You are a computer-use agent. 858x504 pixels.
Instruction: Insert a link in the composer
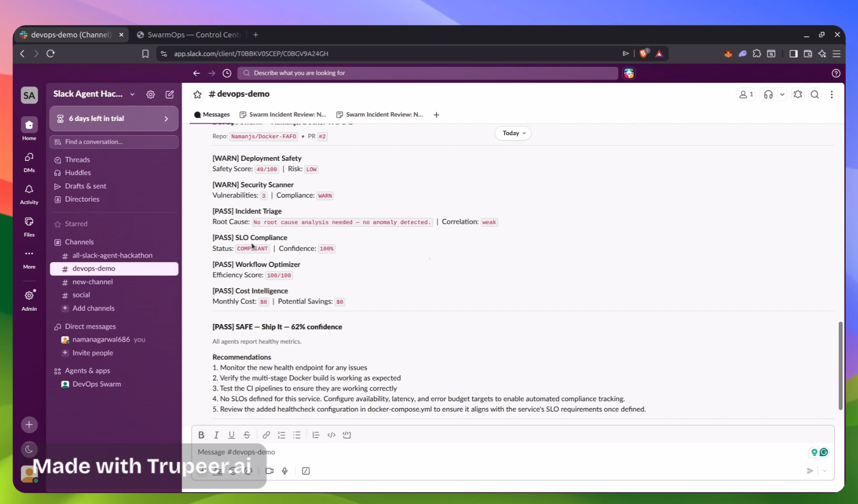click(266, 435)
